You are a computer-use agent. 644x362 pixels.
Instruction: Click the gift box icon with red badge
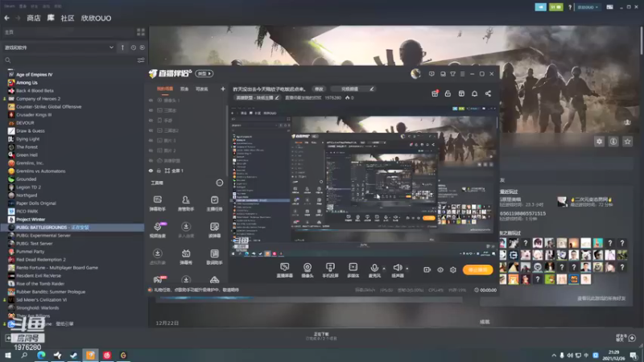tap(435, 93)
